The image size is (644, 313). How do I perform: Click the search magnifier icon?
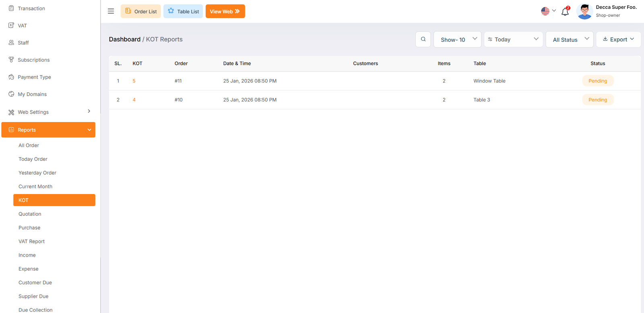click(x=423, y=39)
